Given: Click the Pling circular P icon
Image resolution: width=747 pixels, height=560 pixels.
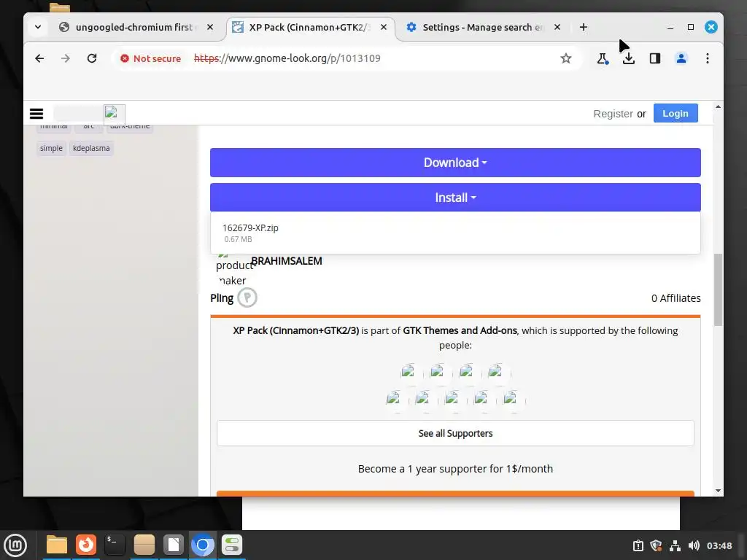Looking at the screenshot, I should tap(247, 297).
